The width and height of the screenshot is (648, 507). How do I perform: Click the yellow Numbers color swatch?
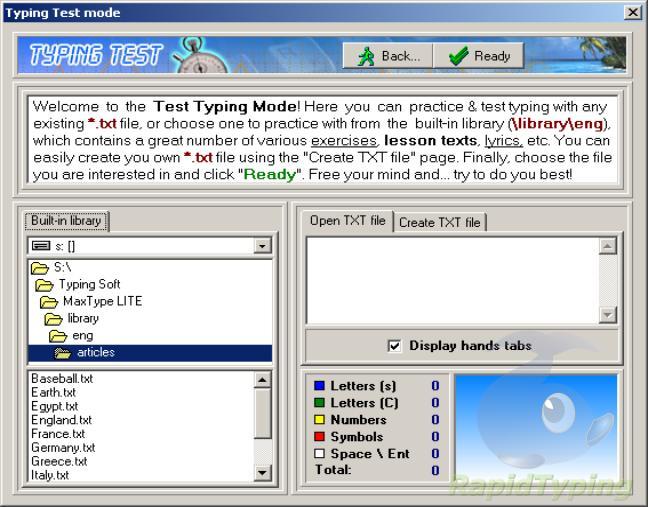click(x=319, y=420)
